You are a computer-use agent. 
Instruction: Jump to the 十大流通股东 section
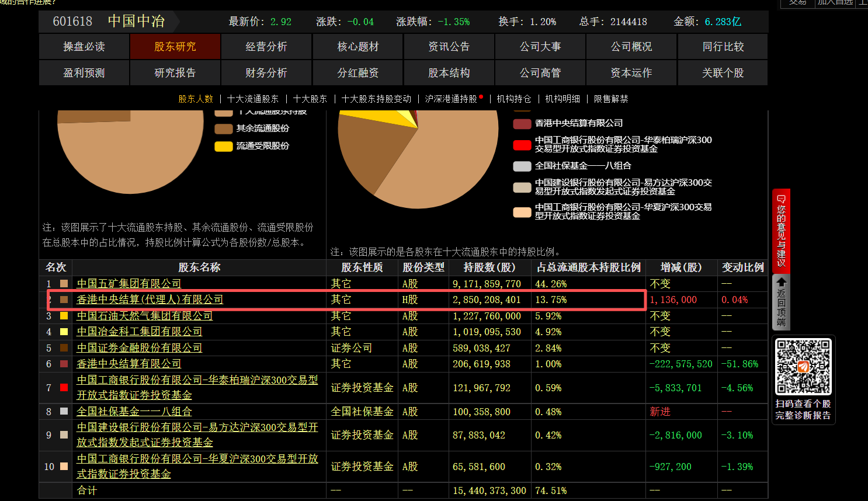(x=253, y=99)
